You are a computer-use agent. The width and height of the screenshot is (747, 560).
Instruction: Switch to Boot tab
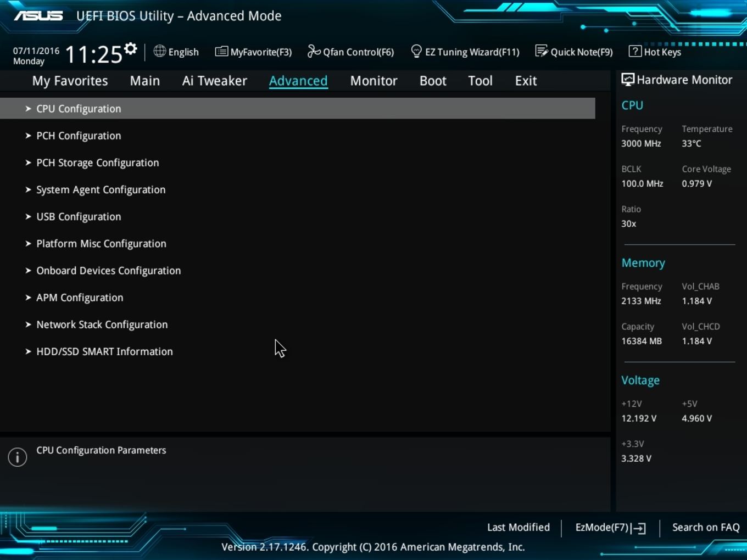433,81
